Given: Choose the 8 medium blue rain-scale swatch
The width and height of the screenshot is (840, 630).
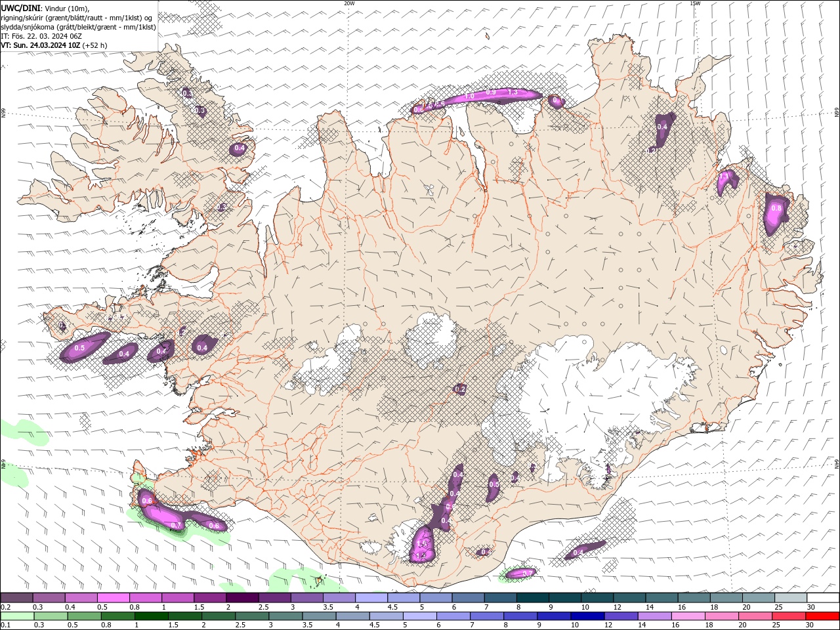Looking at the screenshot, I should tap(520, 616).
